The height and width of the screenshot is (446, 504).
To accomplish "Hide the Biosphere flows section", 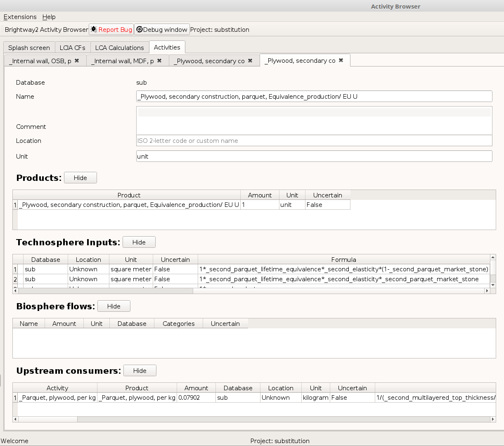I will [x=114, y=306].
